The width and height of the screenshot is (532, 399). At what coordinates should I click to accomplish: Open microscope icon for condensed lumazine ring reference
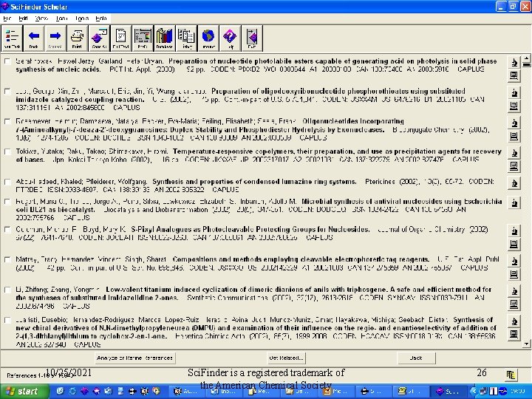[514, 183]
